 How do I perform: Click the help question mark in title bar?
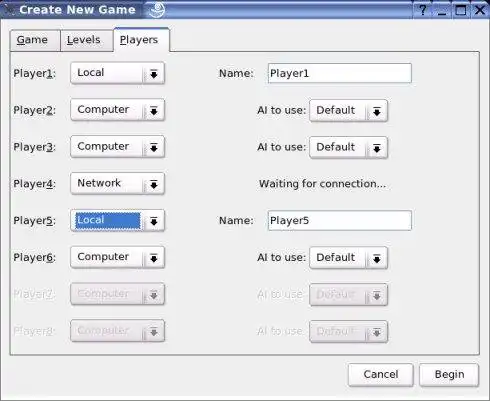423,10
